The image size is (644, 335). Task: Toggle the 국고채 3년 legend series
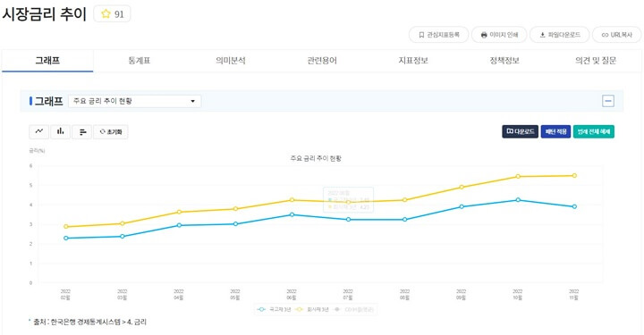tap(274, 310)
